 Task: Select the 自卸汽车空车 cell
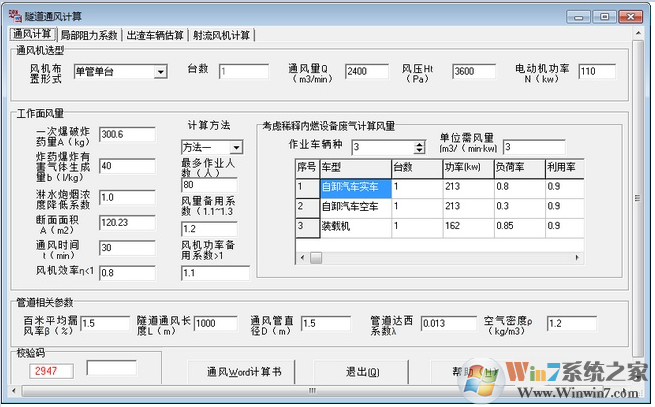(x=355, y=207)
